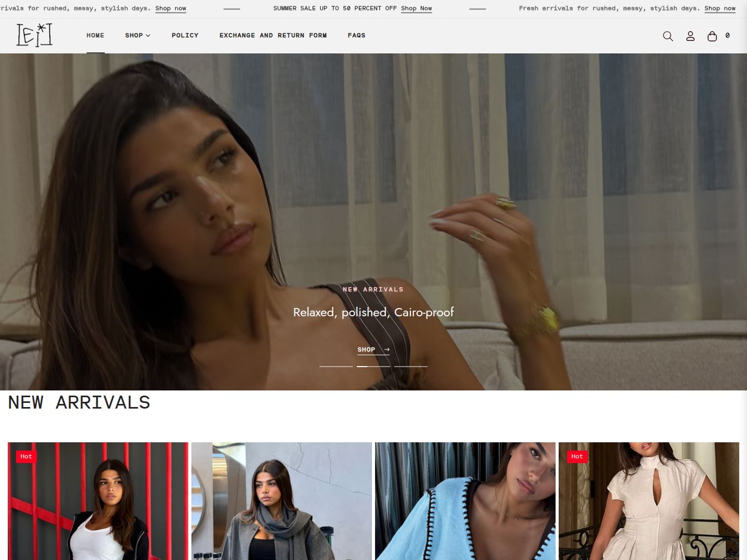This screenshot has width=747, height=560.
Task: Open the FAQS nav item
Action: (x=356, y=35)
